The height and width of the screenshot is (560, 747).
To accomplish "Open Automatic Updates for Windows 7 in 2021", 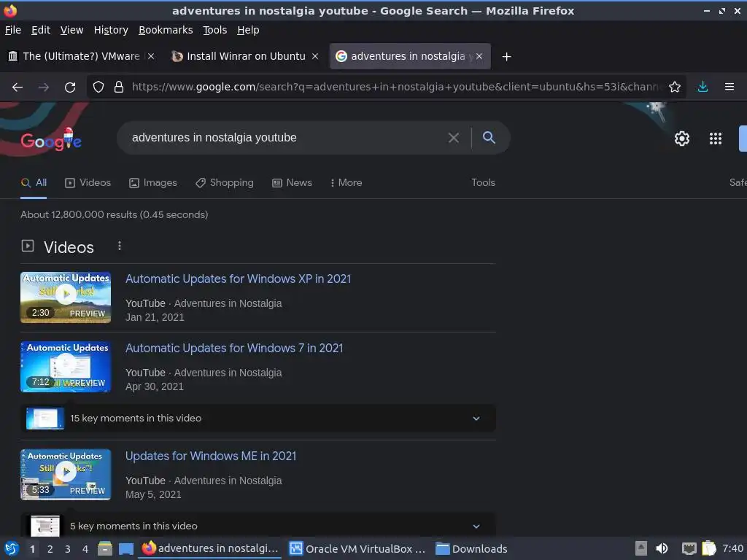I will point(234,349).
